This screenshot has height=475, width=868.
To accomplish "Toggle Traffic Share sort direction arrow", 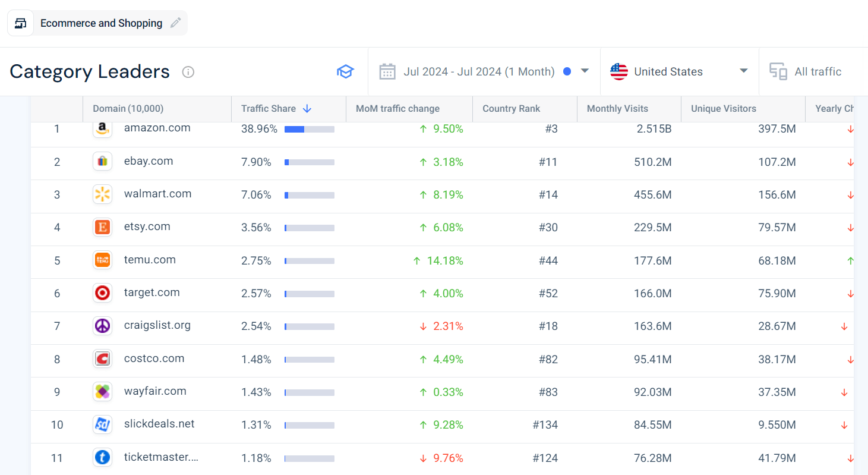I will (307, 109).
